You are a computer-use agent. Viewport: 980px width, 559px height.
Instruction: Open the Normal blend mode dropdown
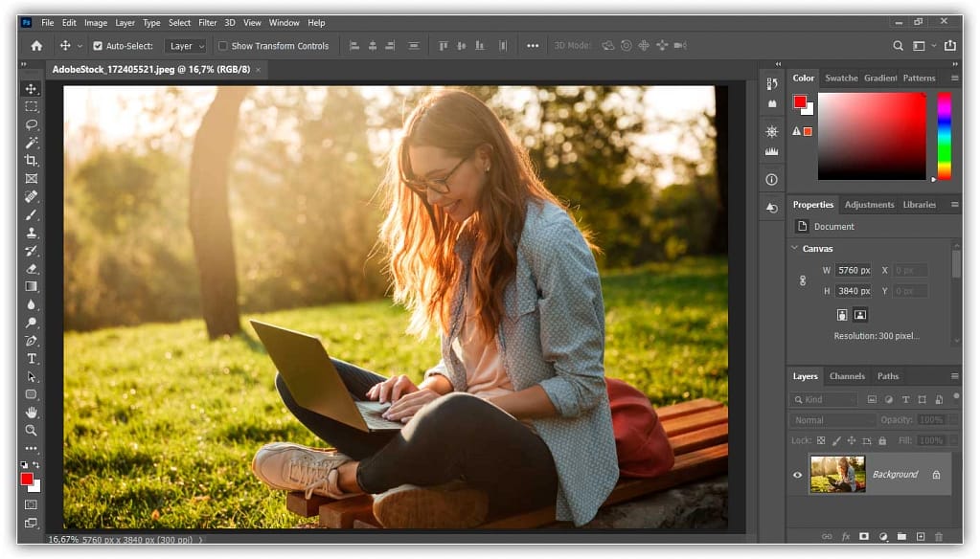832,420
